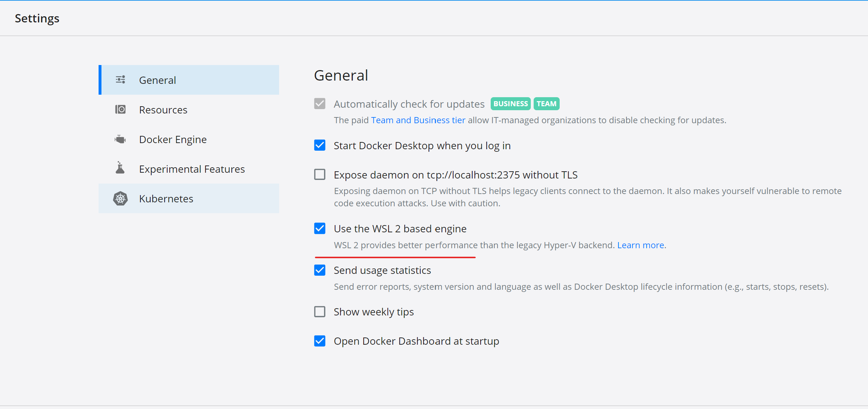Click the Docker Engine icon

(120, 139)
